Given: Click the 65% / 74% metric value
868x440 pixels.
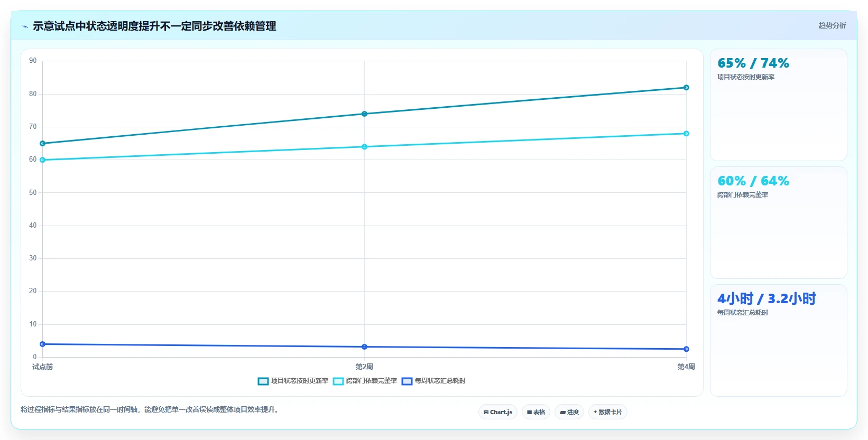Looking at the screenshot, I should (x=753, y=63).
